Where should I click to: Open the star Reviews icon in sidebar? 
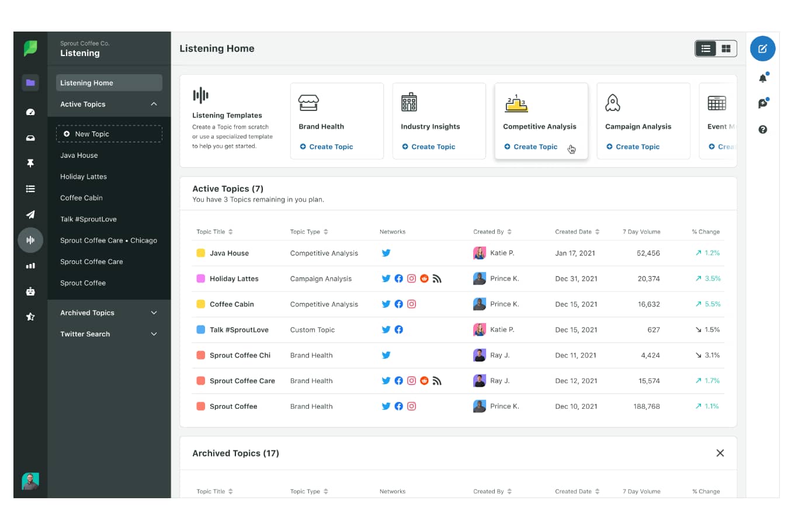tap(30, 317)
